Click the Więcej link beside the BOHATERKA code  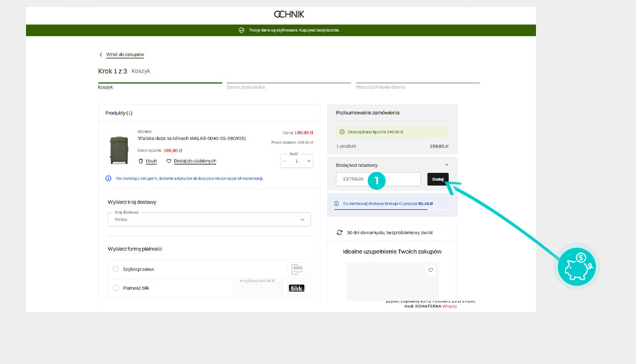pyautogui.click(x=449, y=306)
